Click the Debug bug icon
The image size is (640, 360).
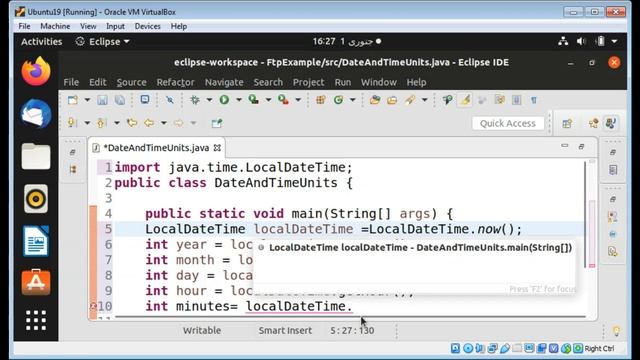(x=195, y=100)
